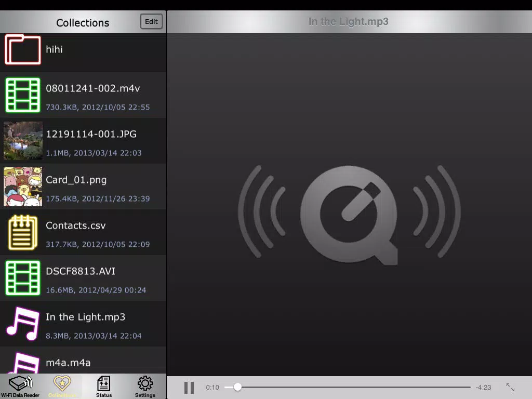Click the music note icon for m4a.m4a
Viewport: 532px width, 399px height.
pos(23,363)
